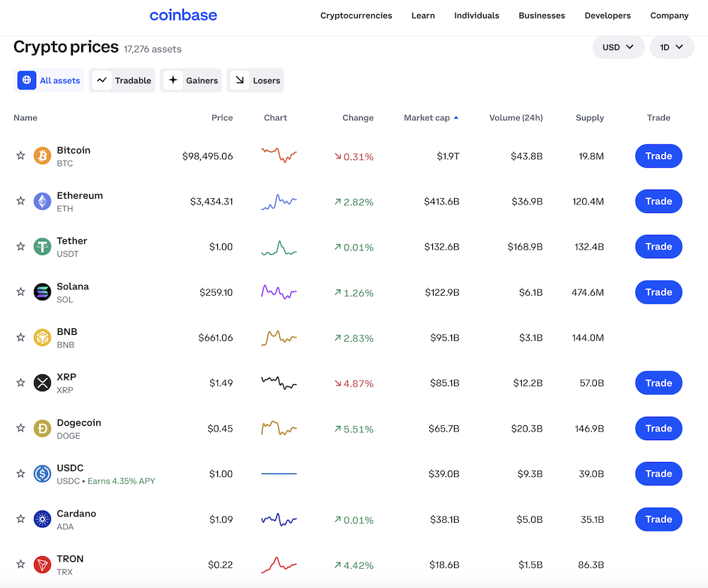Viewport: 708px width, 588px height.
Task: Open the USD currency dropdown
Action: pos(618,47)
